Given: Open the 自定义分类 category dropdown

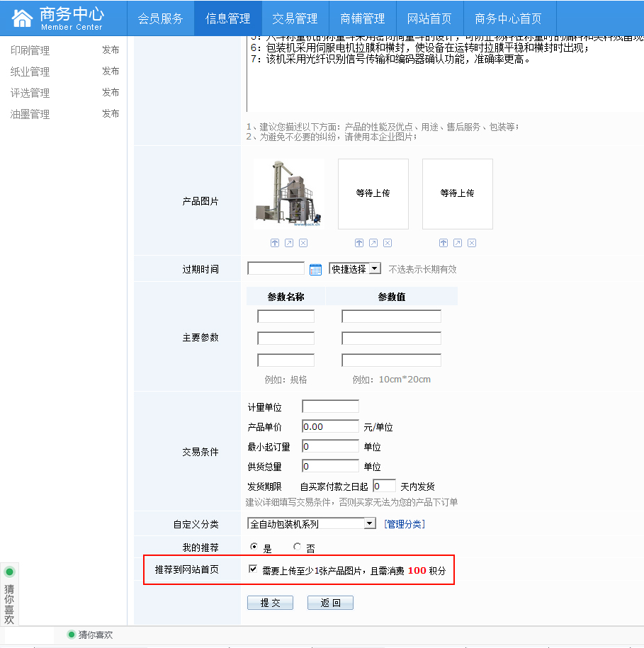Looking at the screenshot, I should (312, 523).
